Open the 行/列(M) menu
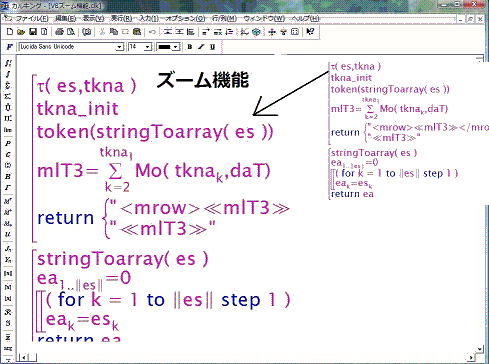 [x=224, y=18]
